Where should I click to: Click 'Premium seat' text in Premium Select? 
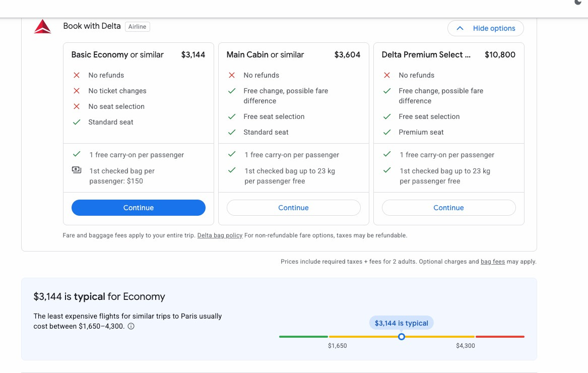pos(421,132)
